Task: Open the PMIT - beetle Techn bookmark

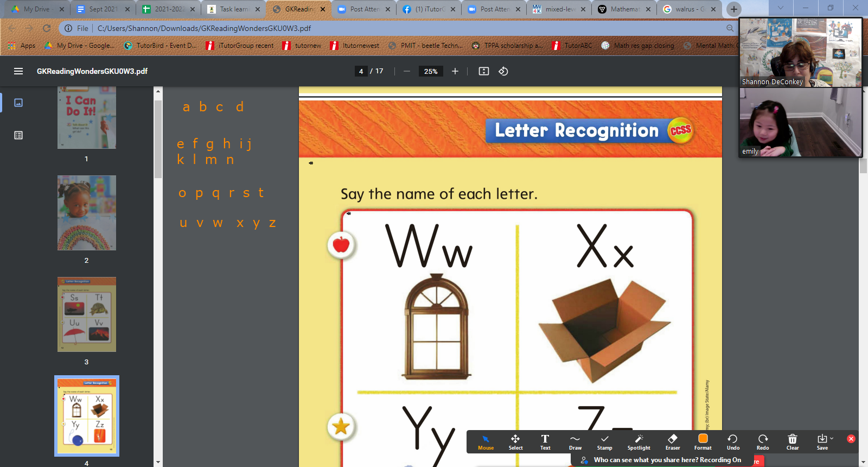Action: tap(425, 46)
